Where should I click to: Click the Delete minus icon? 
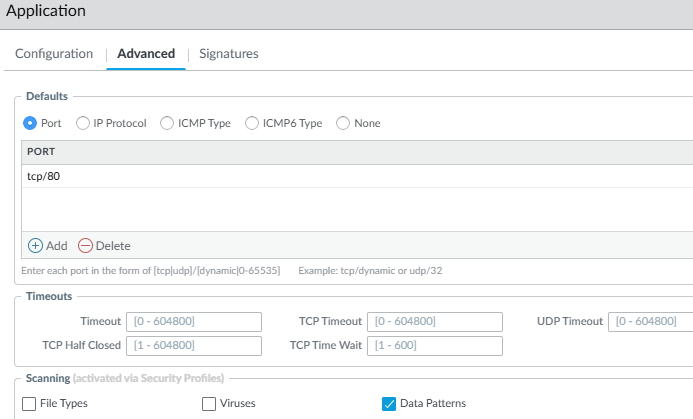(85, 245)
